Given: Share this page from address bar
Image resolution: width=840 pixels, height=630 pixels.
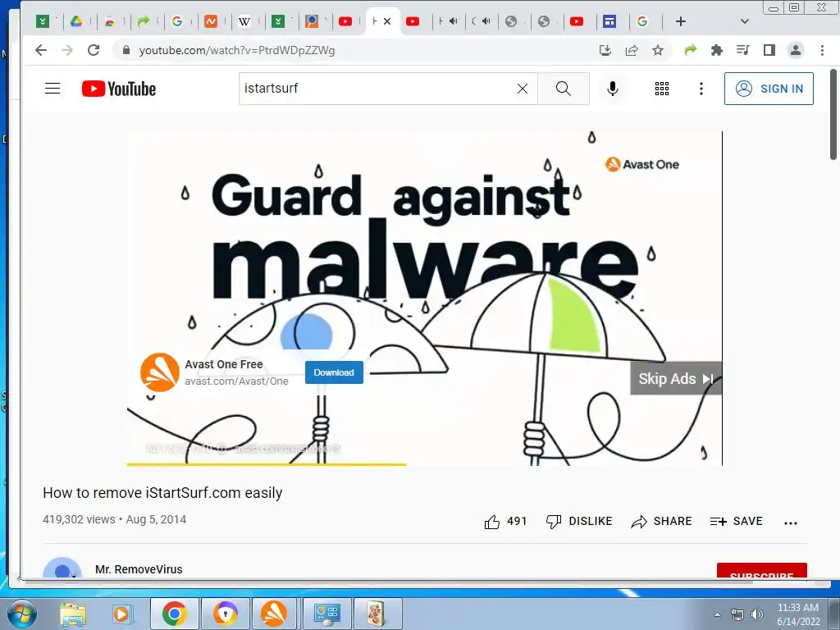Looking at the screenshot, I should 632,50.
